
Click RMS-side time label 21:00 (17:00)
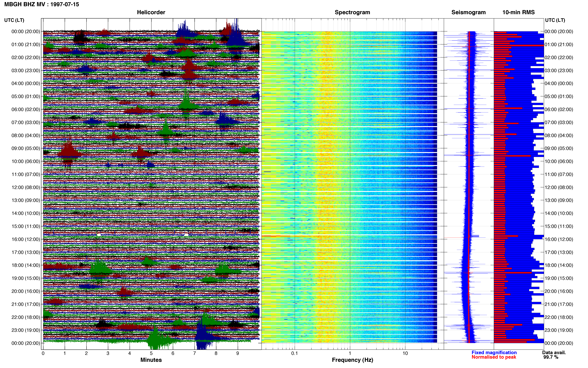pyautogui.click(x=559, y=304)
